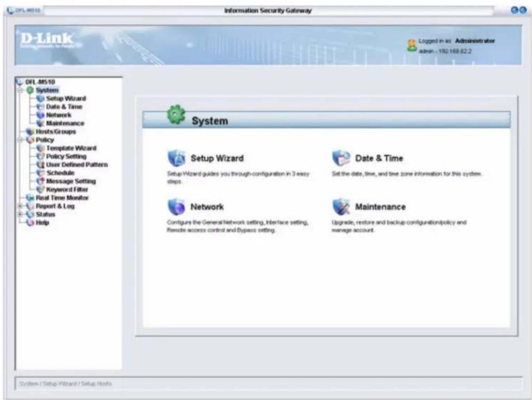Click the Policy Setting tree icon
The height and width of the screenshot is (400, 532).
(41, 156)
